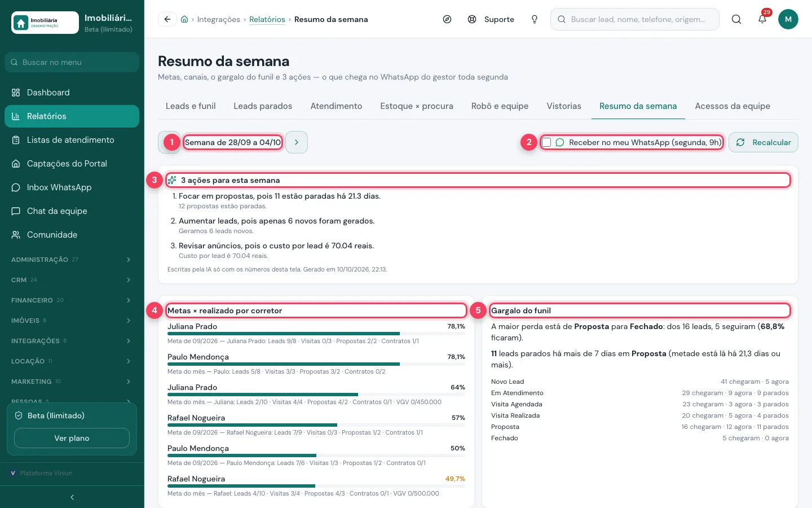Open the Estoque × procura tab

[417, 106]
